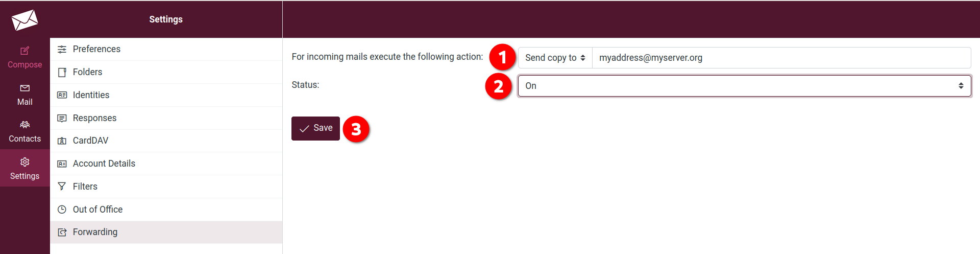Open the Contacts people icon
980x254 pixels.
24,125
